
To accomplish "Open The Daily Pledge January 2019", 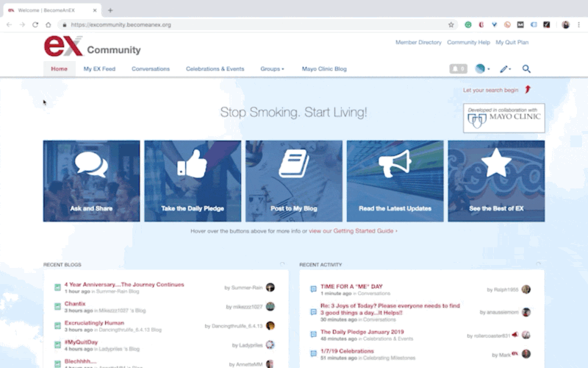I will click(362, 332).
